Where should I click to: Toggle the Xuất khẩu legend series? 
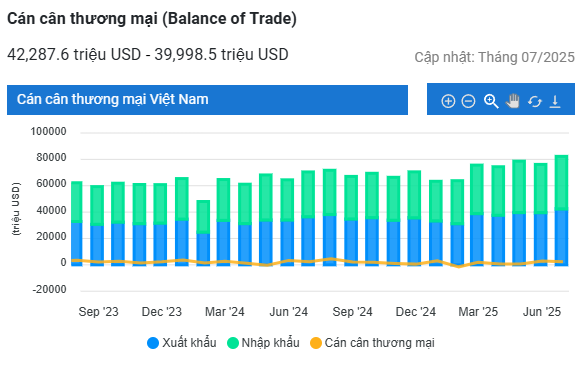coord(182,343)
